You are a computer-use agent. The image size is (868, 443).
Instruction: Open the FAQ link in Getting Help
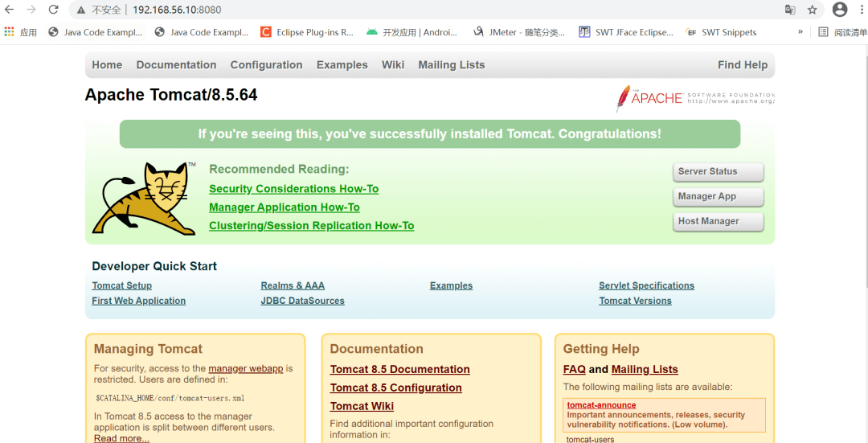coord(574,369)
